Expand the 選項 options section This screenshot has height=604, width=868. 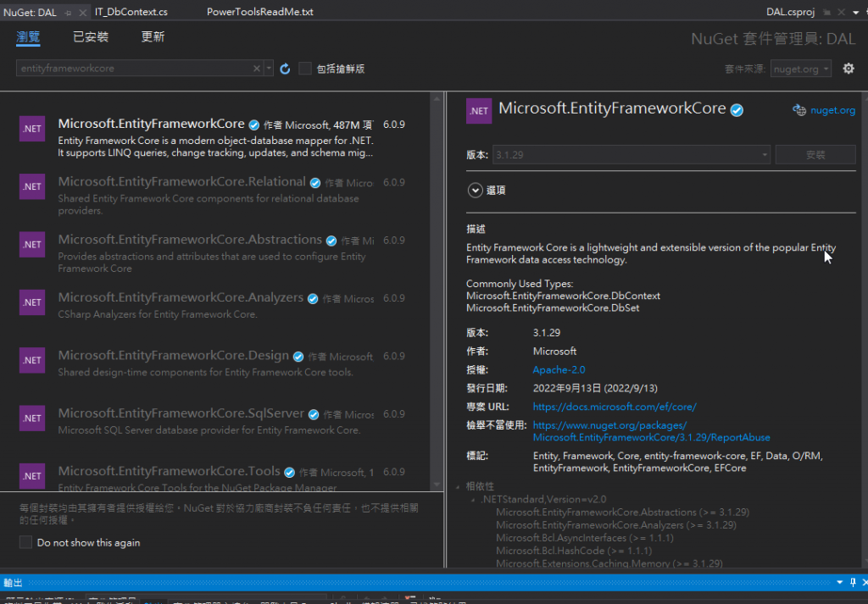point(475,191)
